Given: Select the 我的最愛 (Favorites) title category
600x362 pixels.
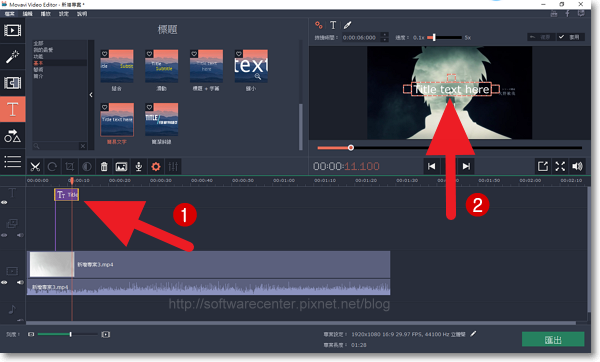Looking at the screenshot, I should [43, 50].
